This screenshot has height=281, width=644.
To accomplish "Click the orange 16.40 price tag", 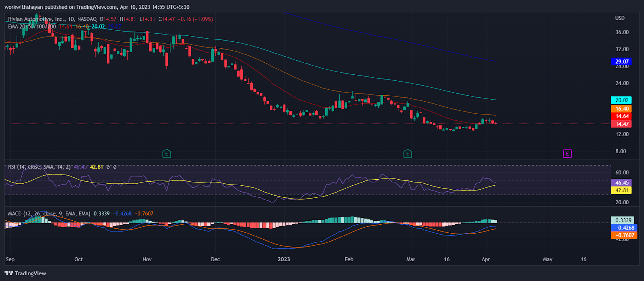I will (621, 109).
